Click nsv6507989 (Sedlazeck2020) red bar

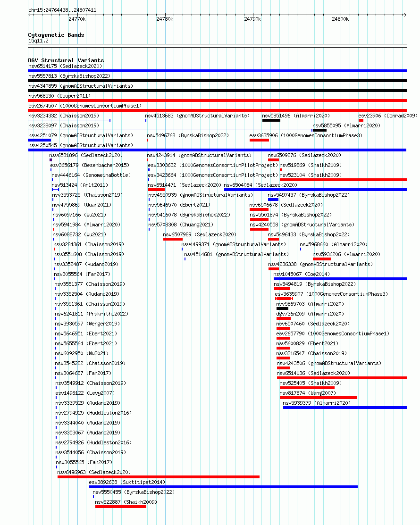[x=173, y=239]
